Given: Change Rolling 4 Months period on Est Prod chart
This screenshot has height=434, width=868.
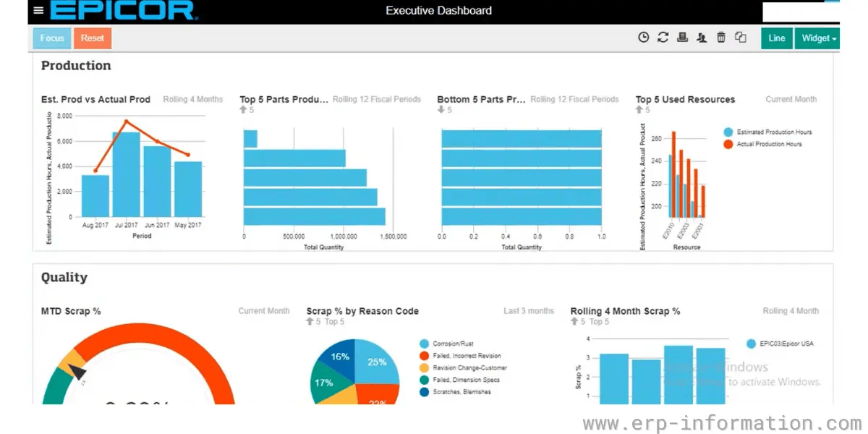Looking at the screenshot, I should click(192, 99).
